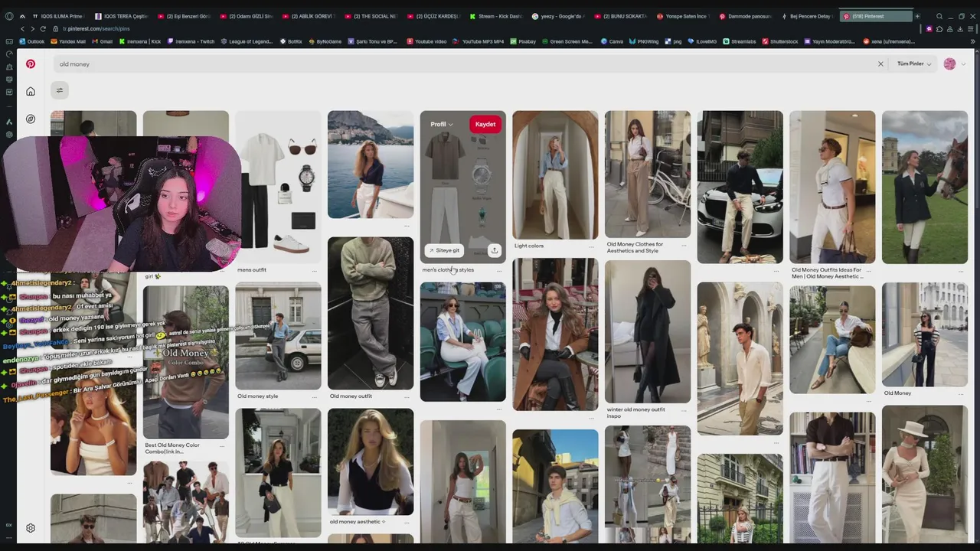Switch to IQOS ILUMA Prime browser tab
Screen dimensions: 980x551
(x=57, y=16)
